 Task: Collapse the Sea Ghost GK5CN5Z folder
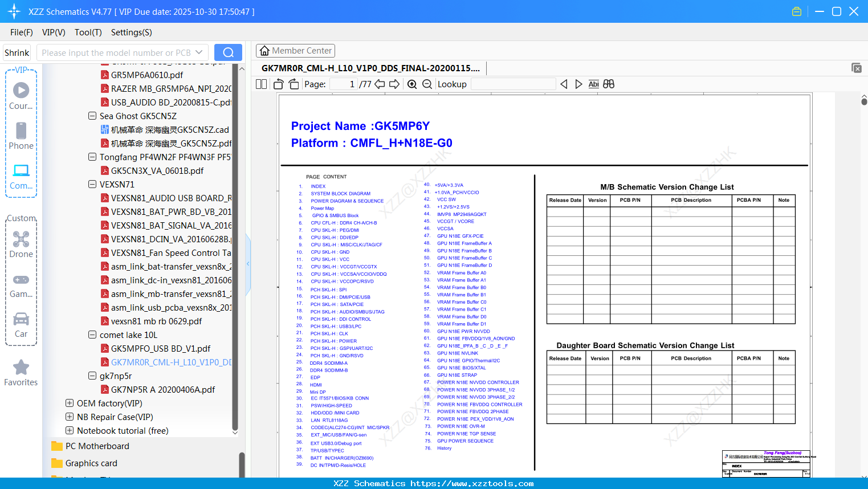pos(92,116)
